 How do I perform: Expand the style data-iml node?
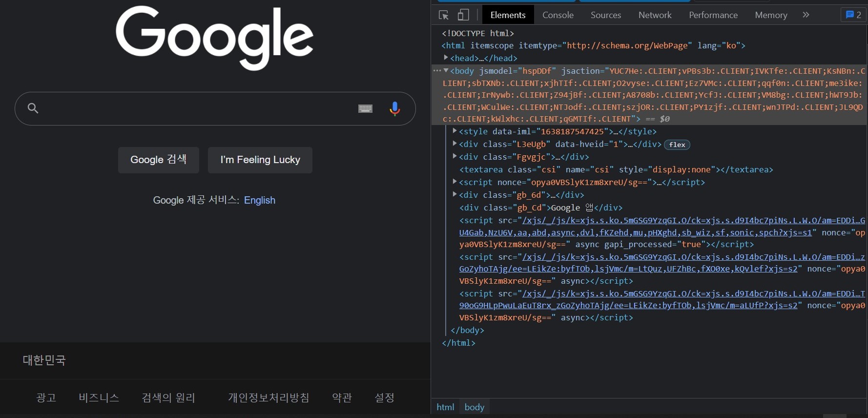pyautogui.click(x=455, y=131)
